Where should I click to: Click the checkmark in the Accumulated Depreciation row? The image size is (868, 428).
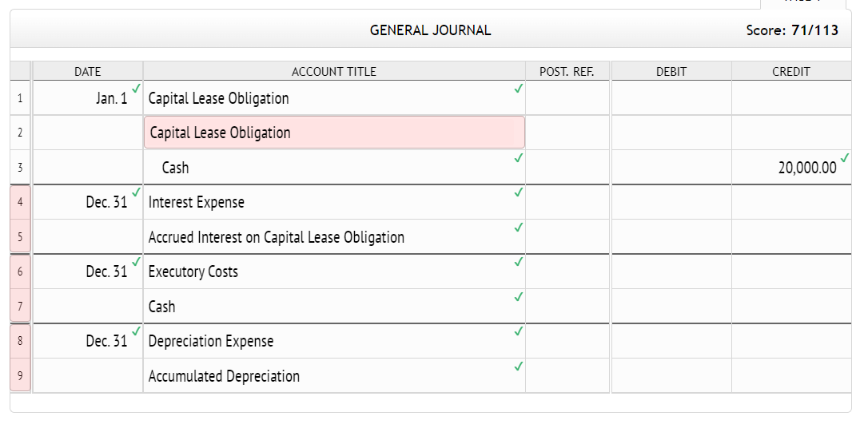pyautogui.click(x=518, y=366)
